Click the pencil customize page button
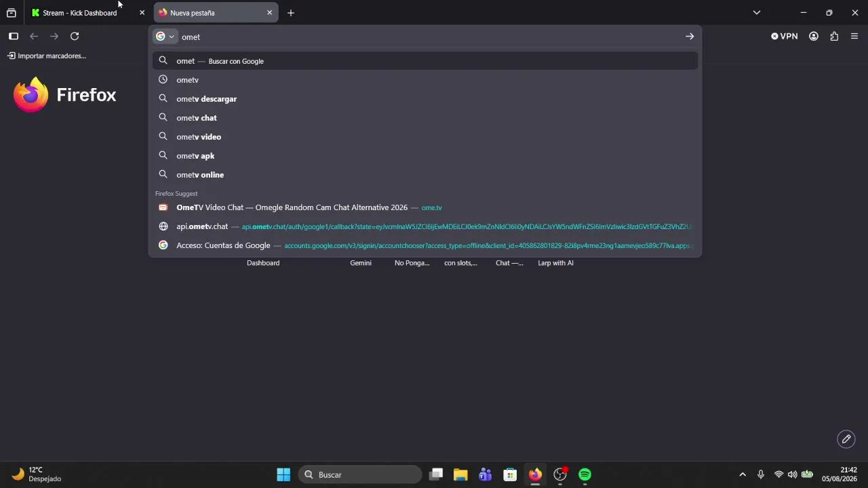This screenshot has height=488, width=868. click(846, 439)
